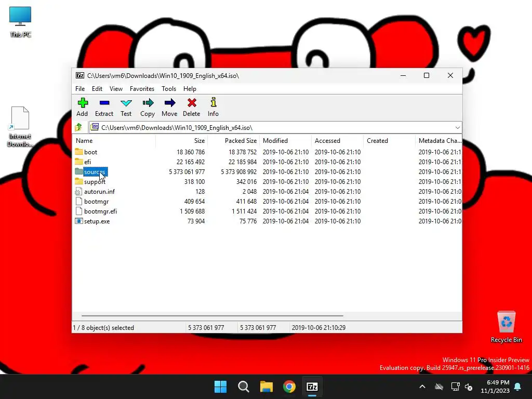Open the Edit menu
This screenshot has height=399, width=532.
coord(97,88)
